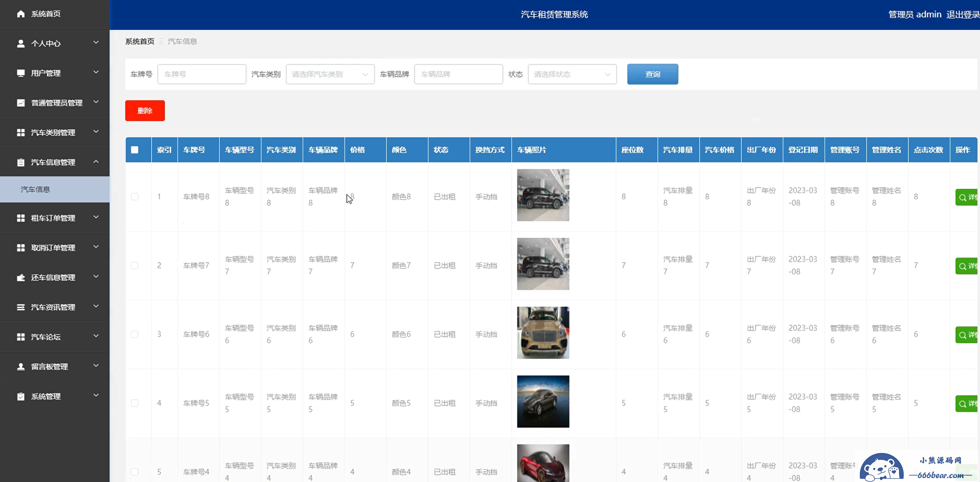This screenshot has height=482, width=980.
Task: Open the gold car thumbnail for 车牌号6
Action: pyautogui.click(x=543, y=333)
